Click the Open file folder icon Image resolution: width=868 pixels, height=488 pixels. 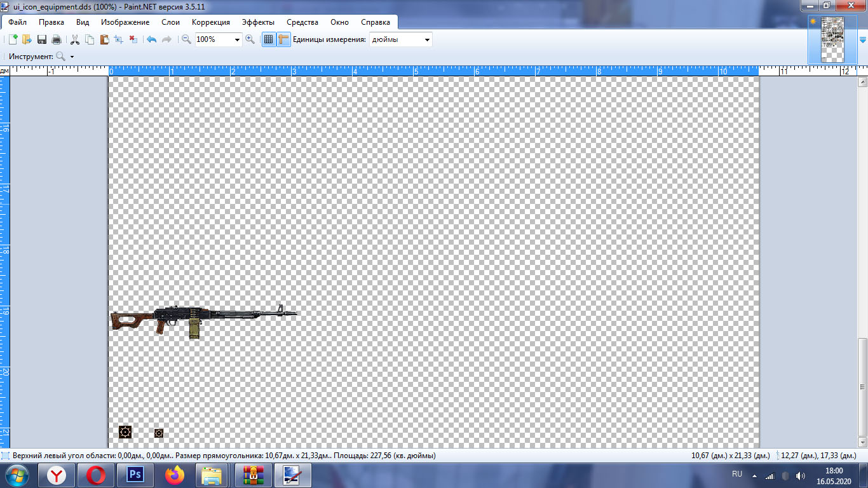coord(27,39)
